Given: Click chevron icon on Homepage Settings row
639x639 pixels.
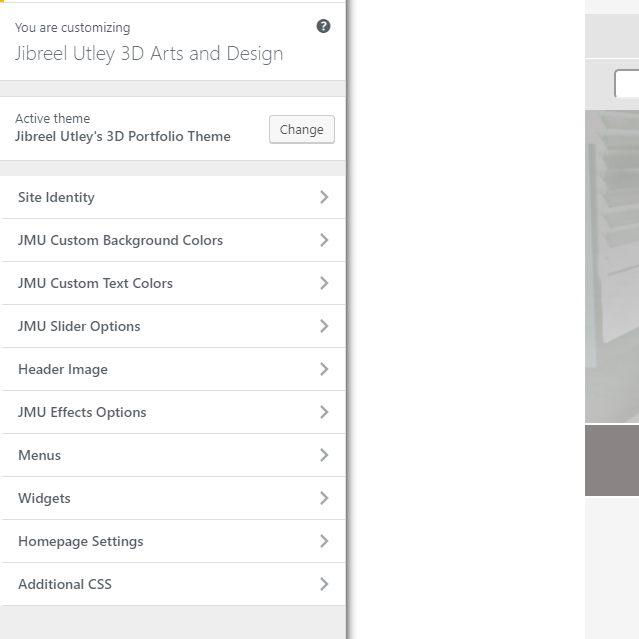Looking at the screenshot, I should tap(323, 541).
